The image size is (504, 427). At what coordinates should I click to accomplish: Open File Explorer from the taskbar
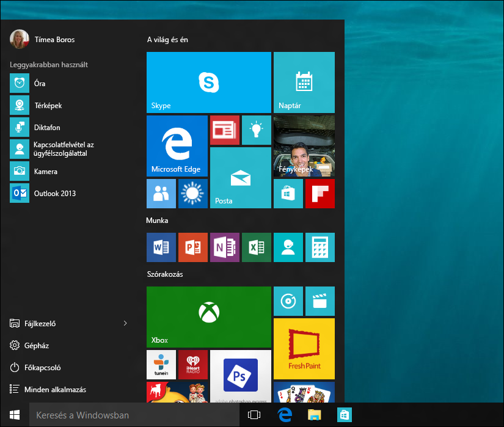click(x=315, y=415)
